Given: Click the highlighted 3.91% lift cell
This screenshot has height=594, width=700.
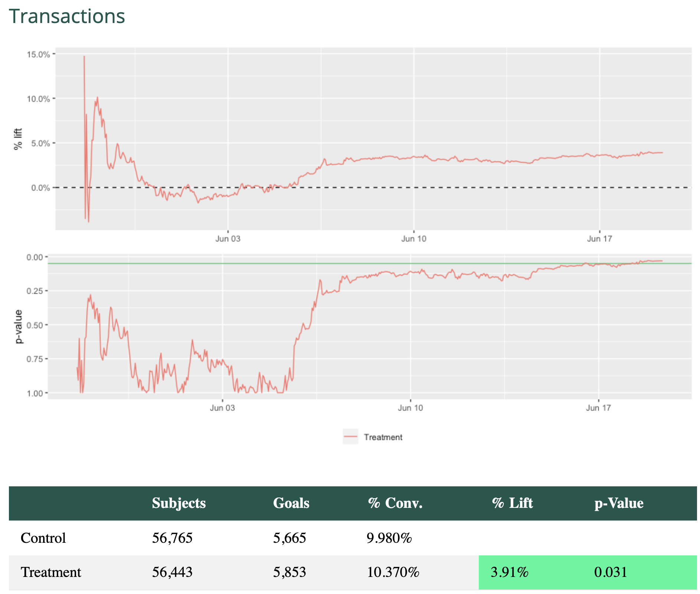Looking at the screenshot, I should click(510, 572).
